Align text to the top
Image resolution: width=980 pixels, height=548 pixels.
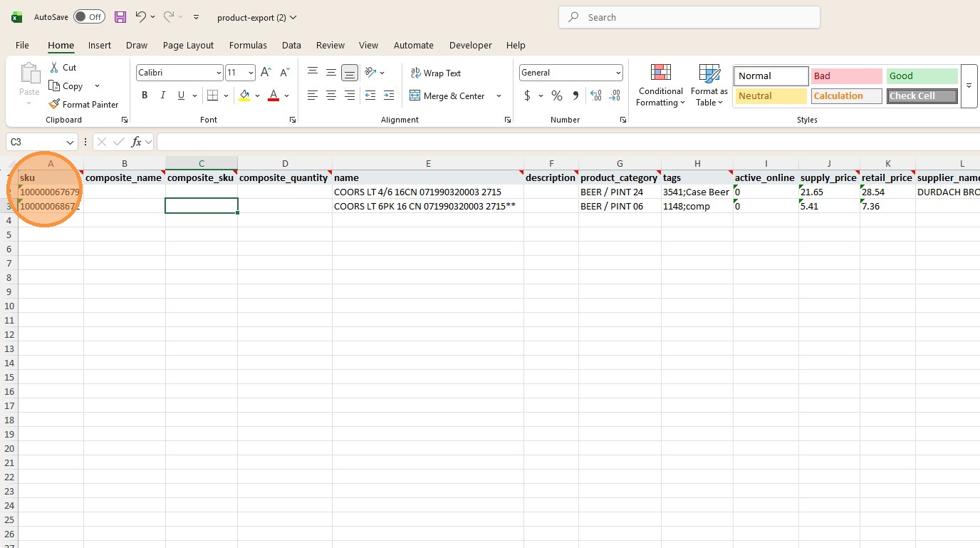[313, 73]
